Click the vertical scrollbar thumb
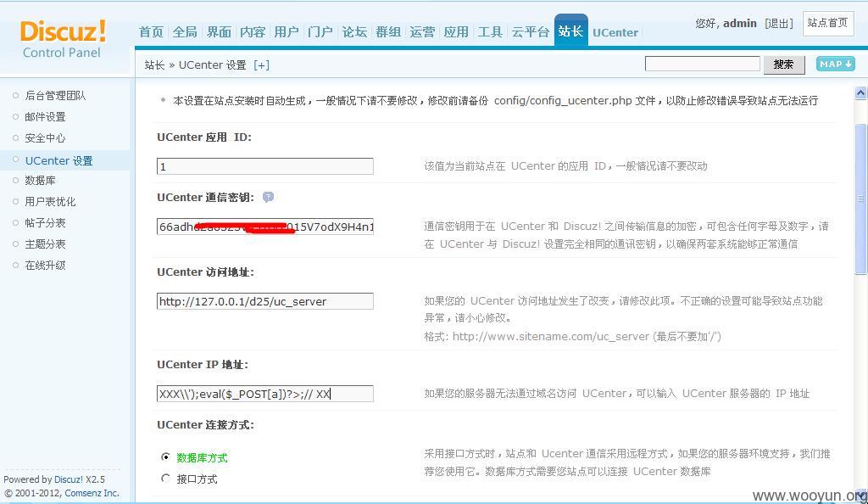 click(x=860, y=199)
